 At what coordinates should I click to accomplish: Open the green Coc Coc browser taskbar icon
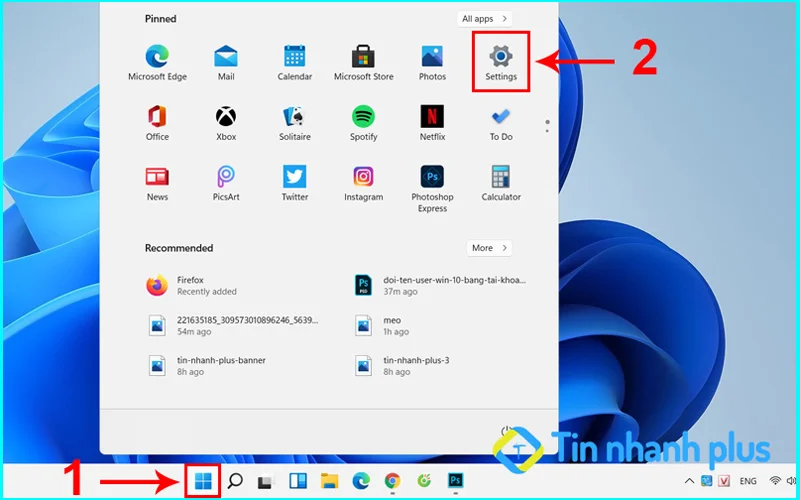tap(424, 480)
